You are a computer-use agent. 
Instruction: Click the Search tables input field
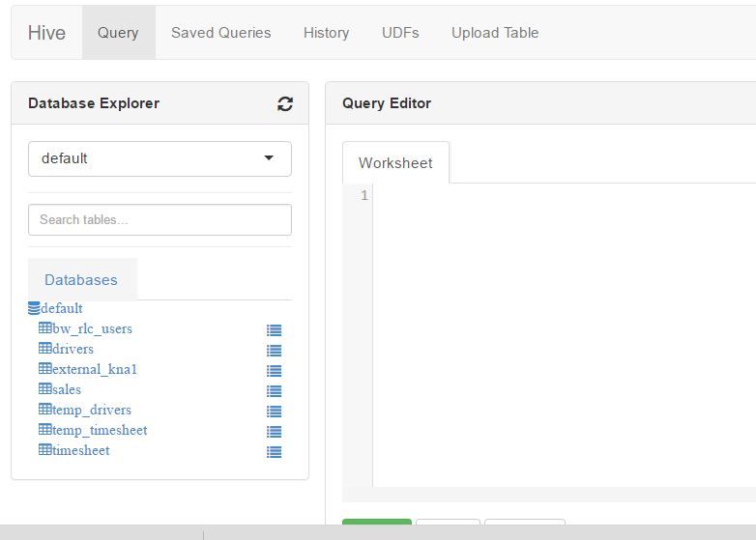click(160, 219)
